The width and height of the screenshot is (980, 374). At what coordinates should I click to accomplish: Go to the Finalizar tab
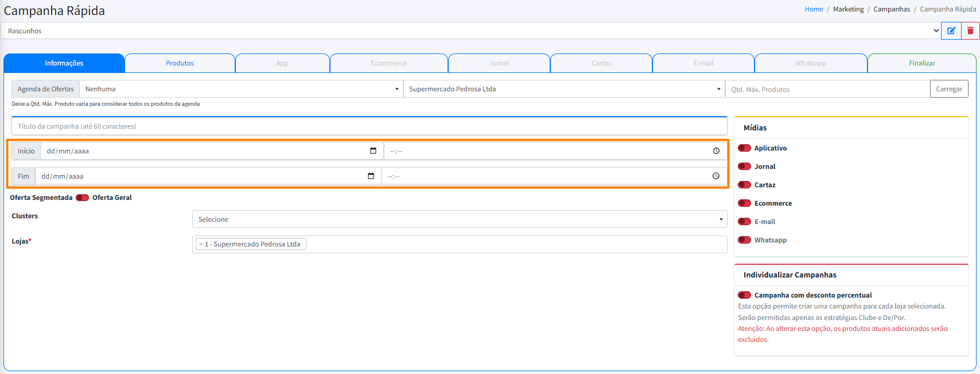[x=921, y=63]
